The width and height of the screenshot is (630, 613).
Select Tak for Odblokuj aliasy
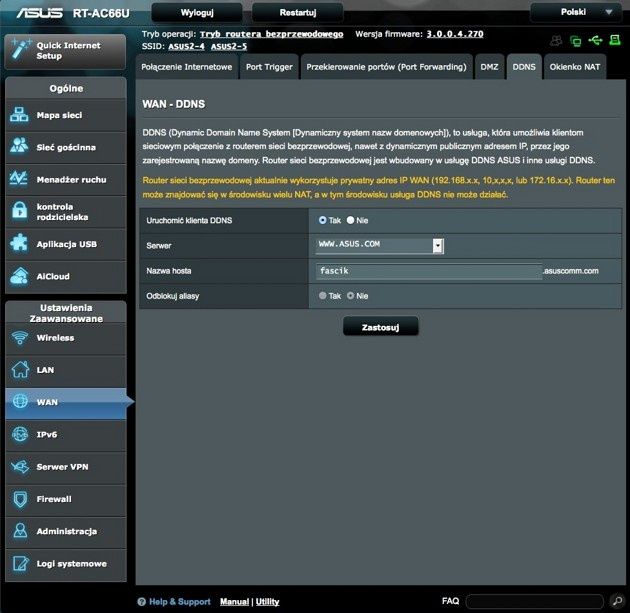(322, 296)
